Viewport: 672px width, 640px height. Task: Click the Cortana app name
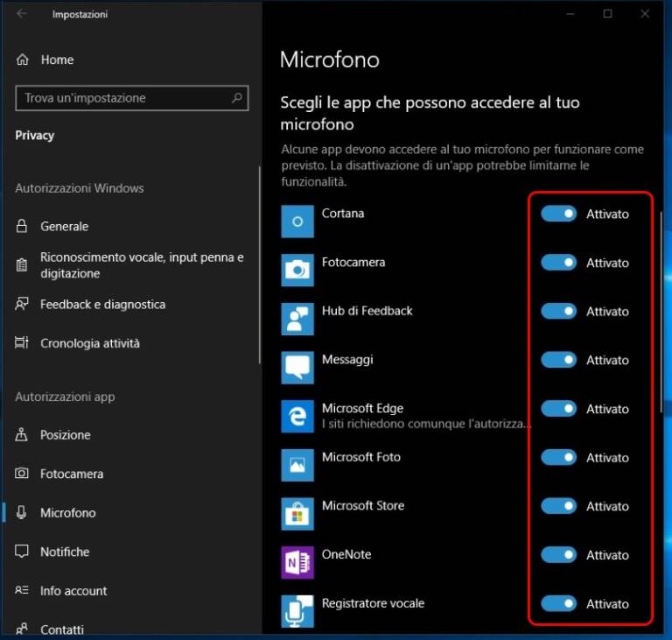tap(343, 214)
